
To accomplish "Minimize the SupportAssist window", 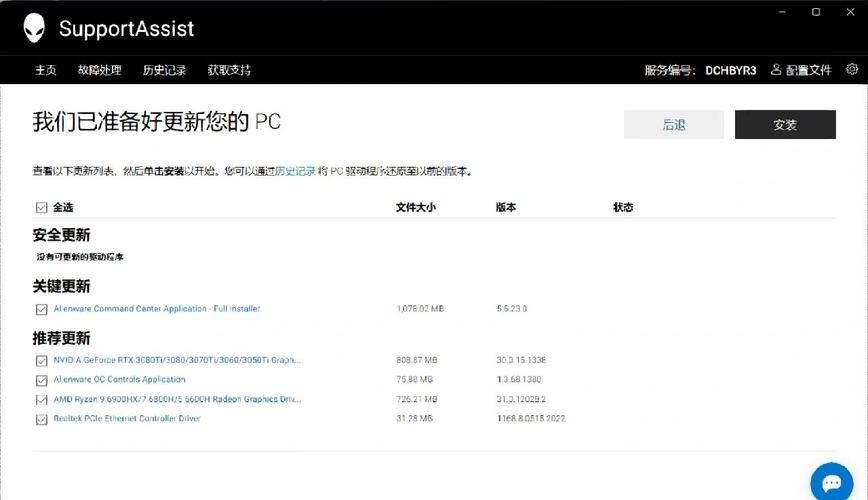I will [x=780, y=12].
